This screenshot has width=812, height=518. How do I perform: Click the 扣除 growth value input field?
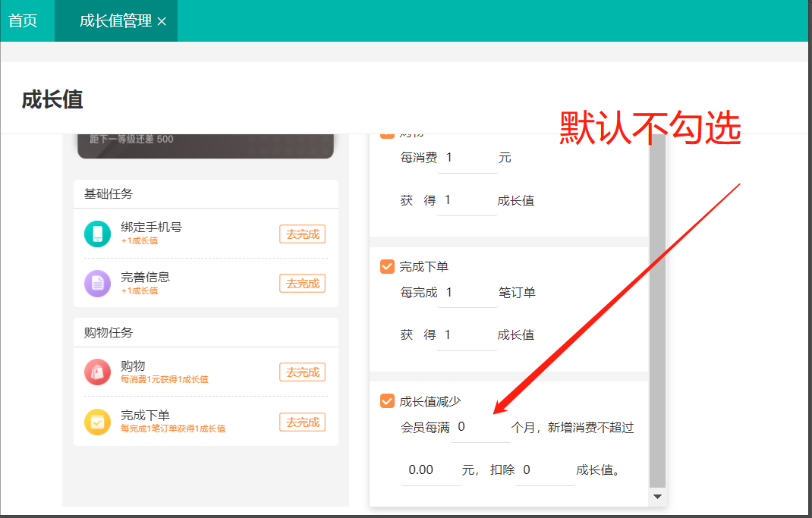pos(544,470)
